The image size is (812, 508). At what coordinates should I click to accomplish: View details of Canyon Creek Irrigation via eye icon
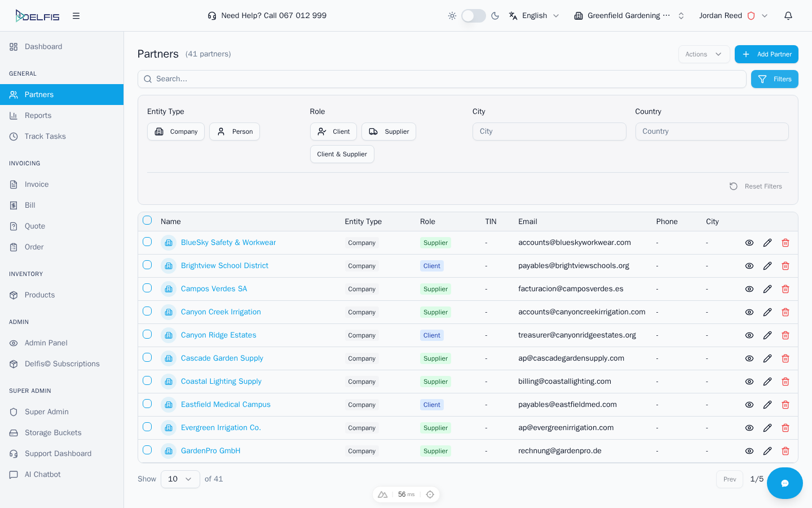tap(749, 312)
